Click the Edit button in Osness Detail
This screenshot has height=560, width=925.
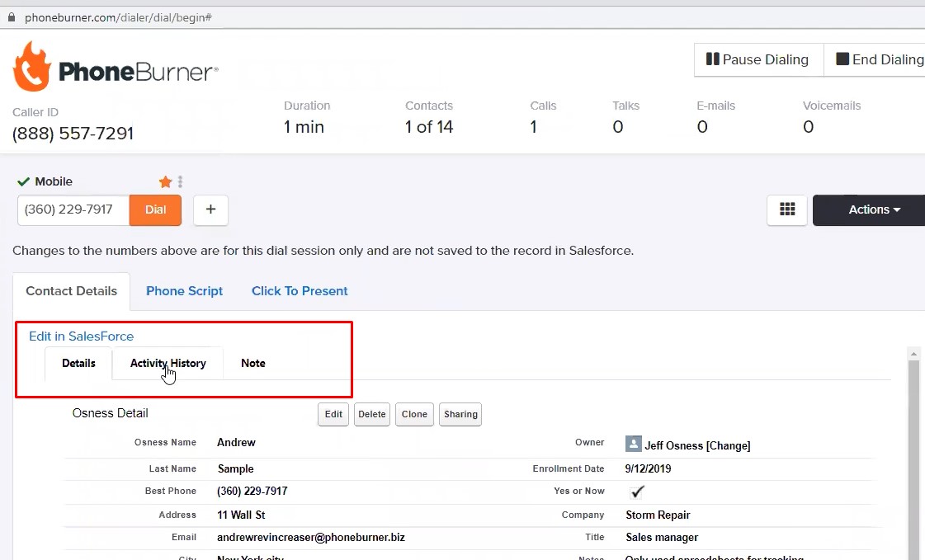pyautogui.click(x=333, y=414)
